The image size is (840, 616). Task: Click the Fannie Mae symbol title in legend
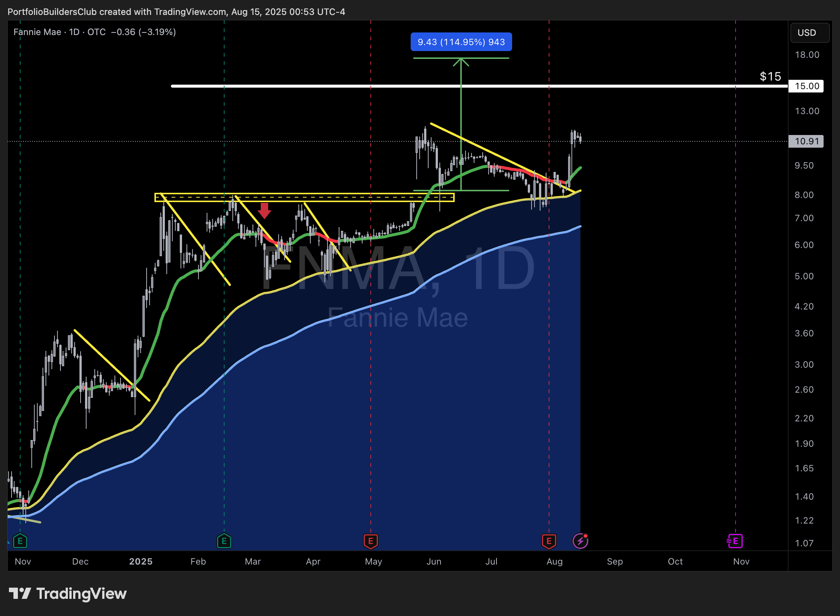[x=37, y=32]
